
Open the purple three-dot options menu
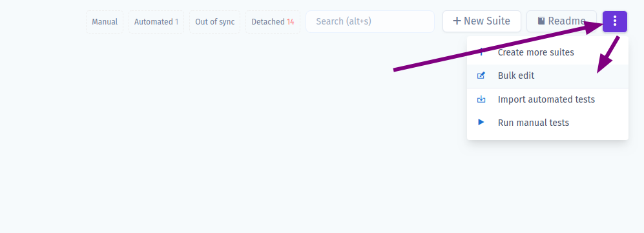615,21
